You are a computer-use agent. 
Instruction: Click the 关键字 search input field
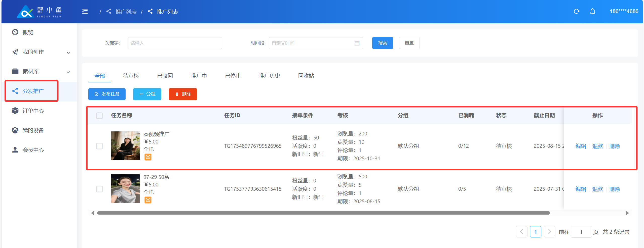tap(174, 43)
